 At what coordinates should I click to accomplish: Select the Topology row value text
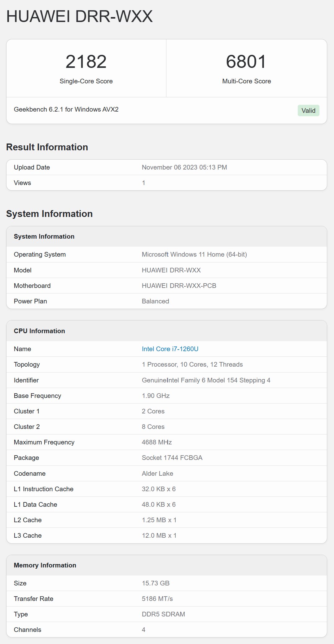click(192, 364)
